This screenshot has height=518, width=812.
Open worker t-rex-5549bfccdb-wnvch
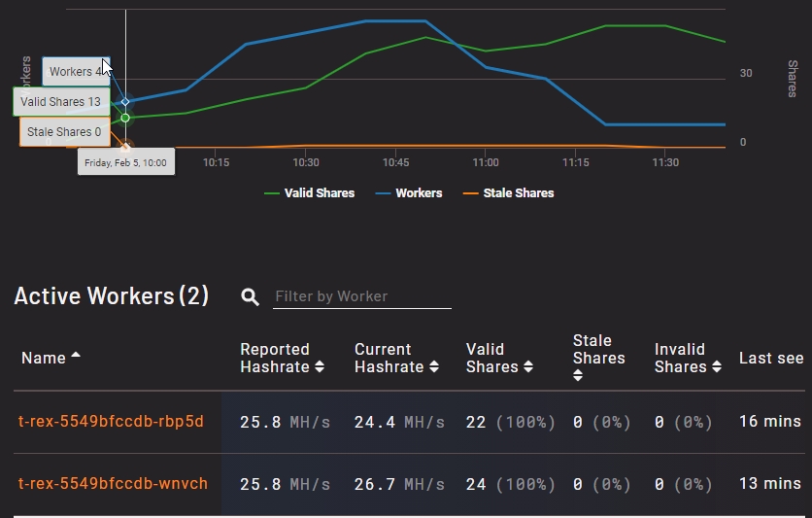[113, 483]
